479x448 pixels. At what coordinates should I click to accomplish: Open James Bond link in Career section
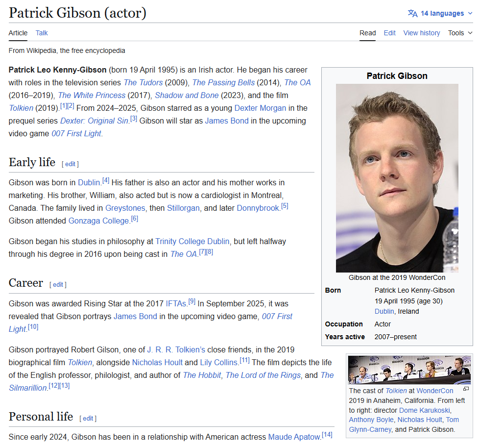click(x=135, y=317)
